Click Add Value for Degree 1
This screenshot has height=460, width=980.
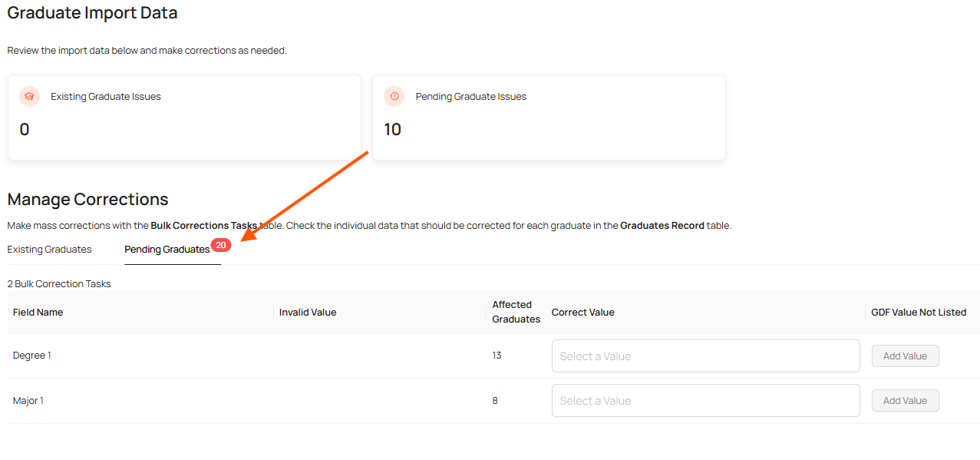tap(905, 356)
